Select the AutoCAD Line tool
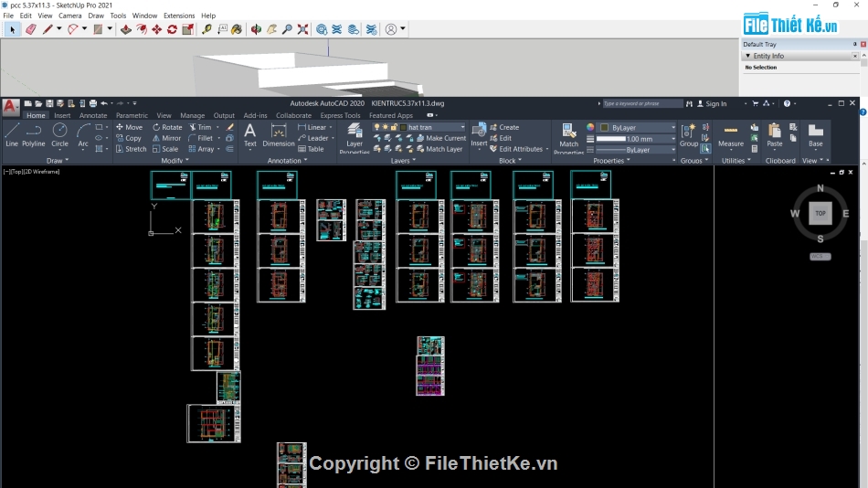 (12, 136)
